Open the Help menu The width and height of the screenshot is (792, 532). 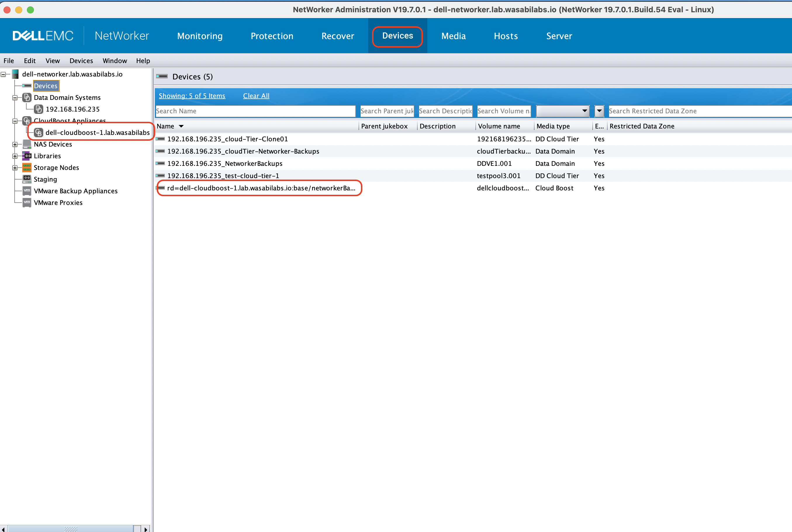coord(143,61)
